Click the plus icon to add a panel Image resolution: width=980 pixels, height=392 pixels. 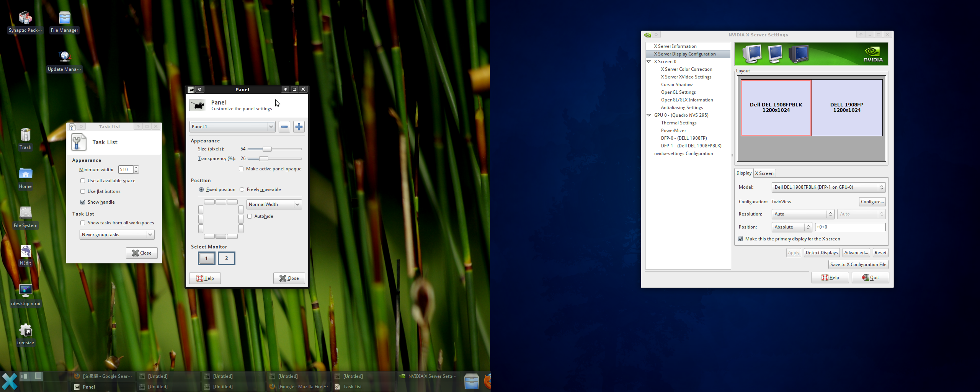[299, 127]
